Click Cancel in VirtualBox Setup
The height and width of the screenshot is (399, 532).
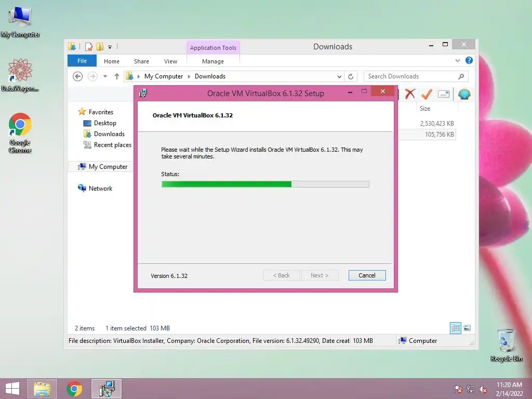tap(367, 275)
